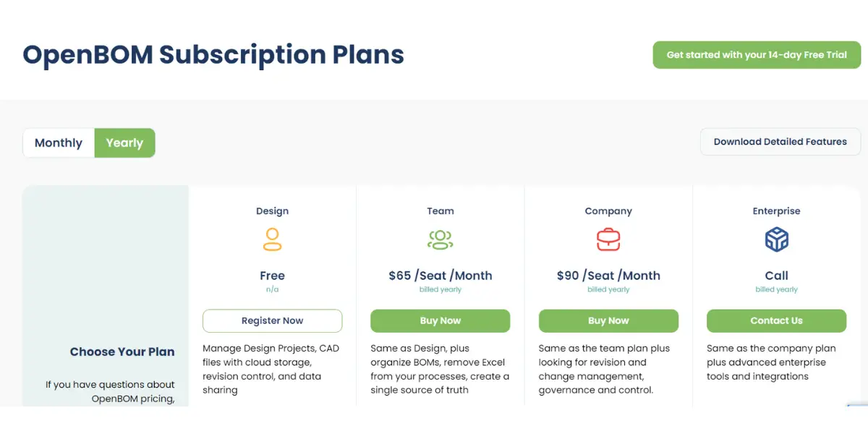Image resolution: width=868 pixels, height=434 pixels.
Task: Select the Enterprise plan heading
Action: pyautogui.click(x=776, y=211)
